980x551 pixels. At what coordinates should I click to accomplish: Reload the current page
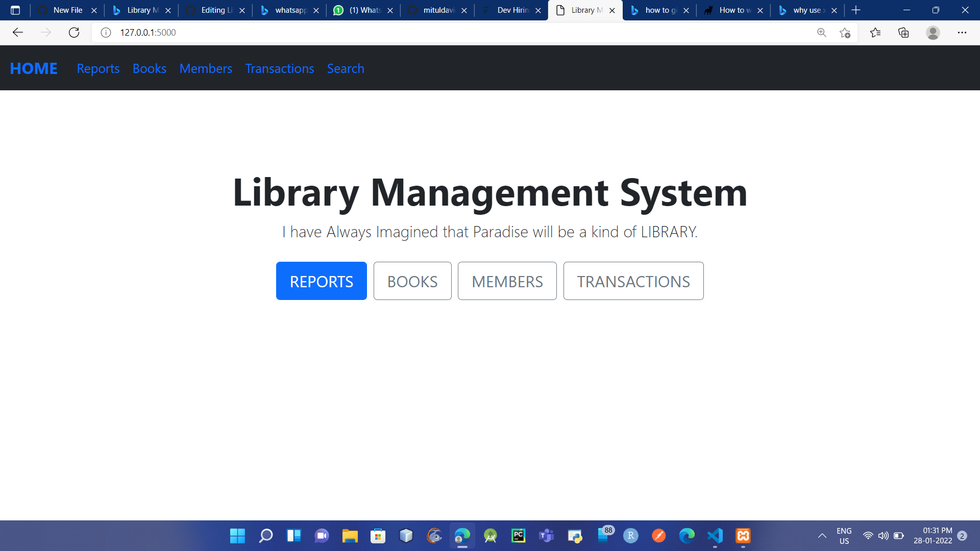pos(74,32)
